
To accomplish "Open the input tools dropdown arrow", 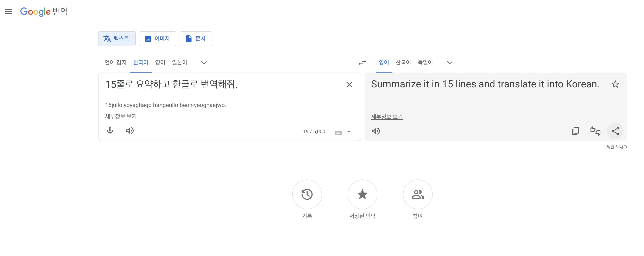I will [349, 132].
